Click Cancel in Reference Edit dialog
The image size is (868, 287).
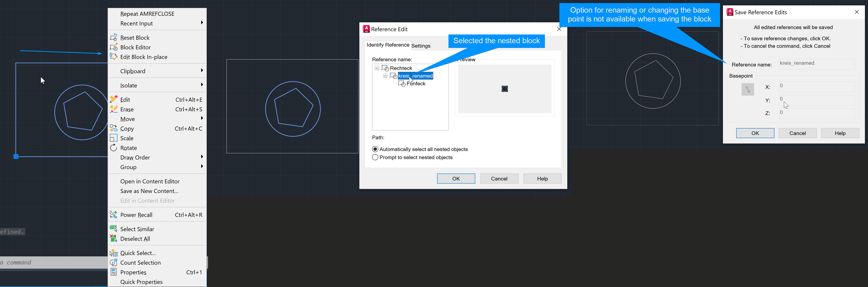[x=499, y=179]
